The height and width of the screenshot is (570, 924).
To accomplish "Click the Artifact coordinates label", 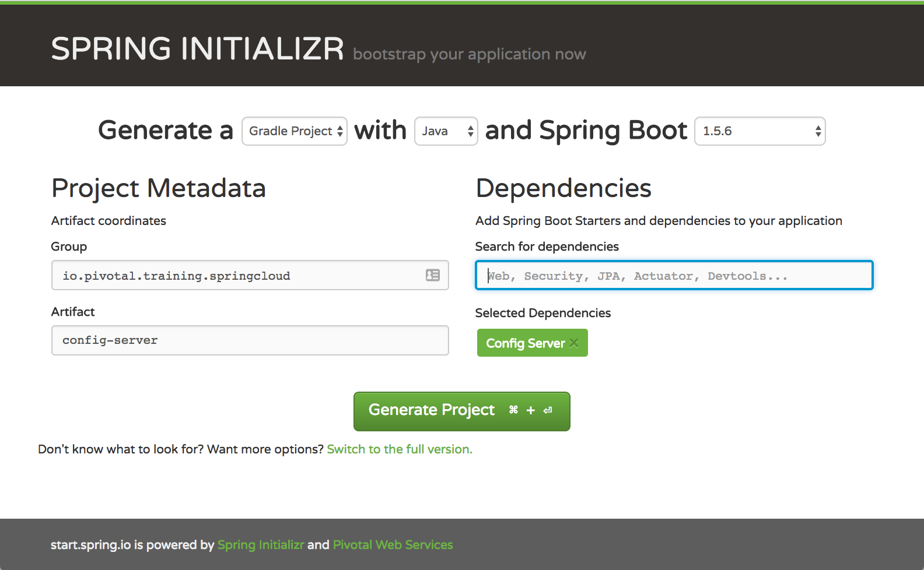I will pyautogui.click(x=108, y=221).
